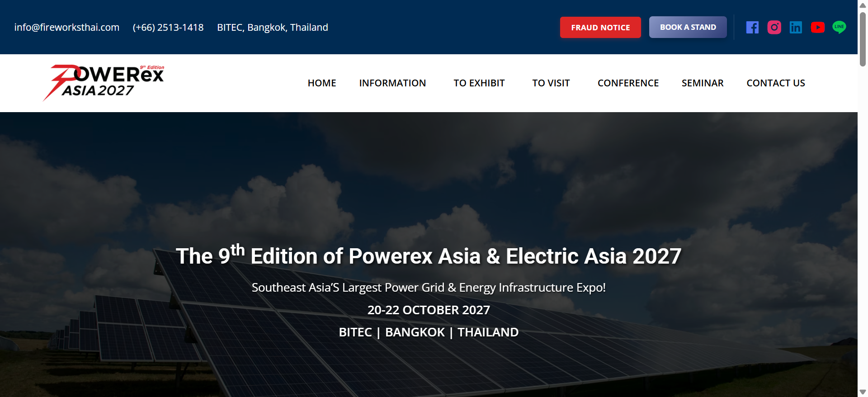Go to the HOME menu item
This screenshot has width=868, height=397.
[x=322, y=83]
